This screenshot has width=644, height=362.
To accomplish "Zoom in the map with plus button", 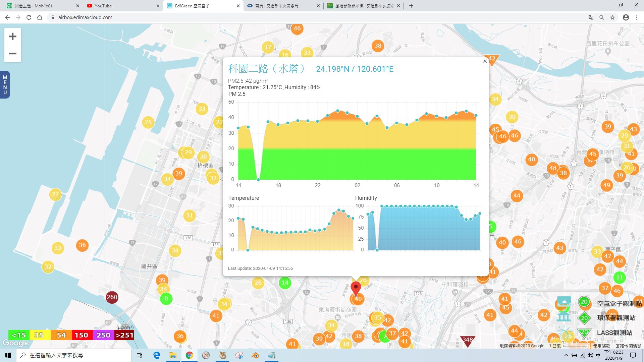I will point(12,37).
